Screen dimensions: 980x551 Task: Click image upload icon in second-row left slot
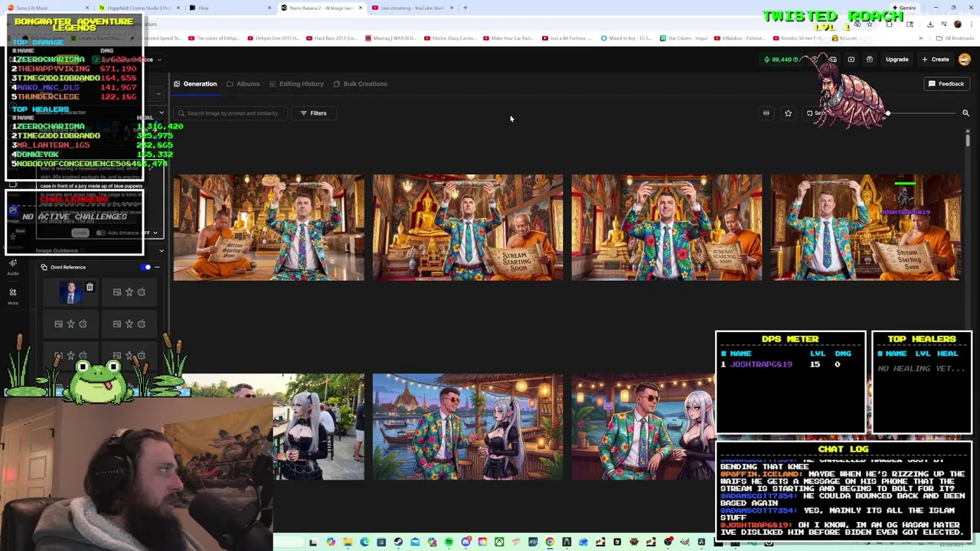pos(58,324)
